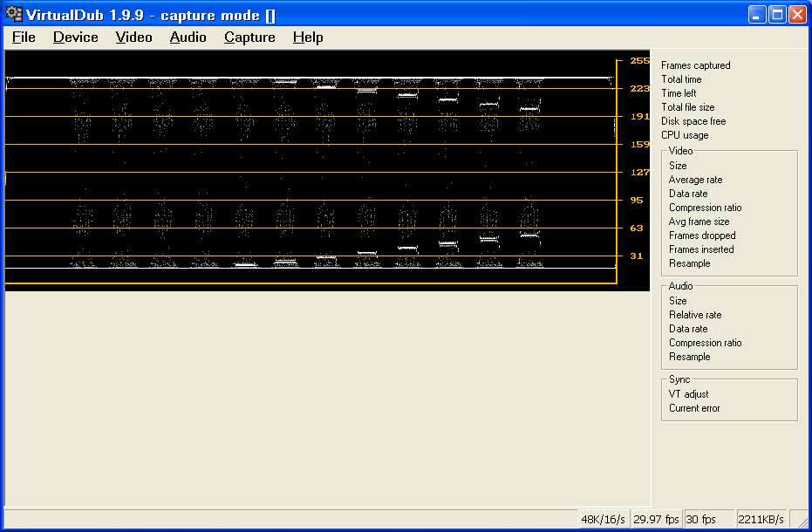Close the VirtualDub capture window

tap(797, 14)
